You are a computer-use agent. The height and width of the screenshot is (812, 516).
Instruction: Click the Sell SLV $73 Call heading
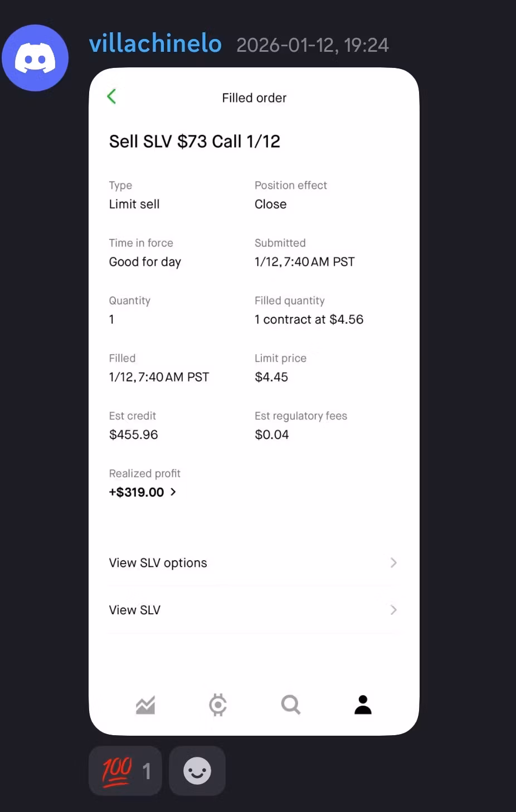pos(194,141)
